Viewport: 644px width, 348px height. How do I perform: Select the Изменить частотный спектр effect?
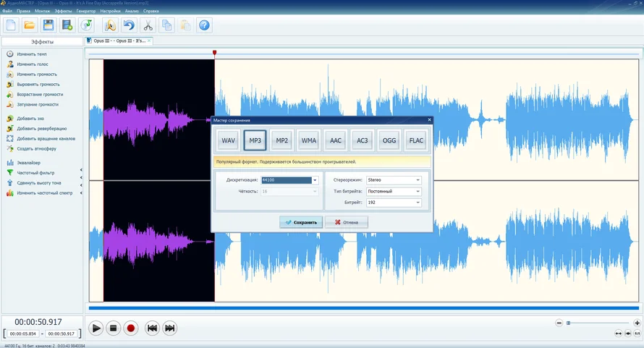[x=44, y=193]
